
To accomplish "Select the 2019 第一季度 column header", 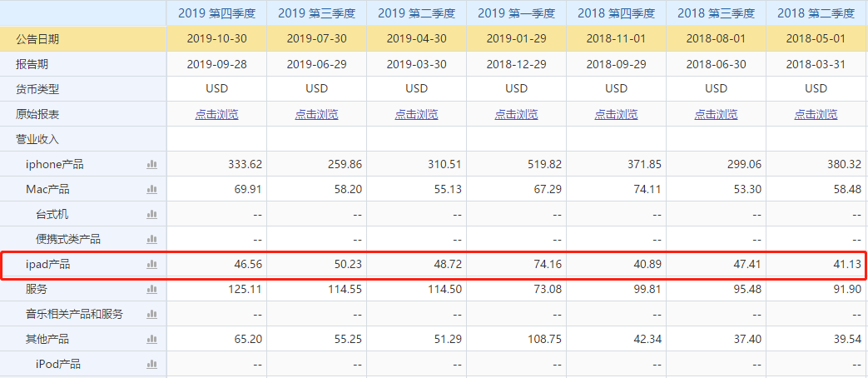I will point(517,13).
